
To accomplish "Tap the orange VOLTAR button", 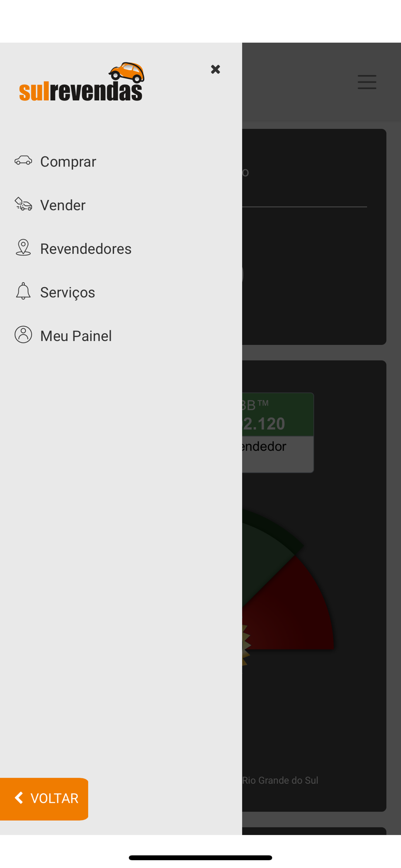I will tap(44, 799).
